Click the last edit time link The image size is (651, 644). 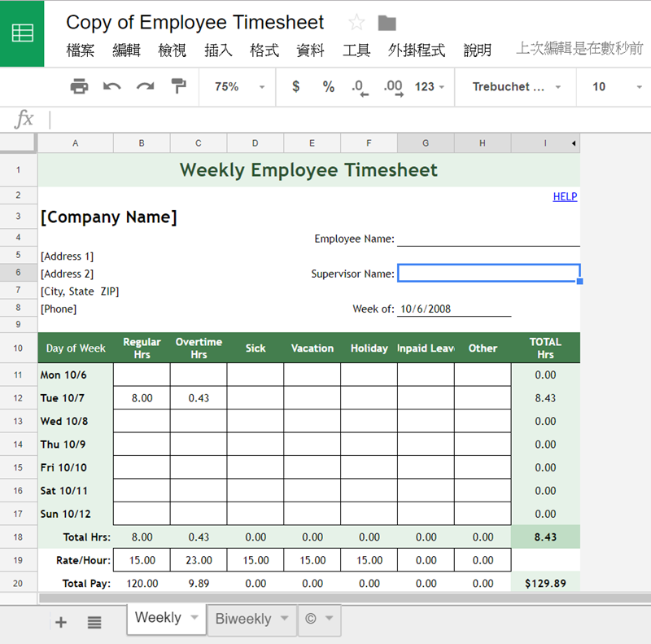579,49
